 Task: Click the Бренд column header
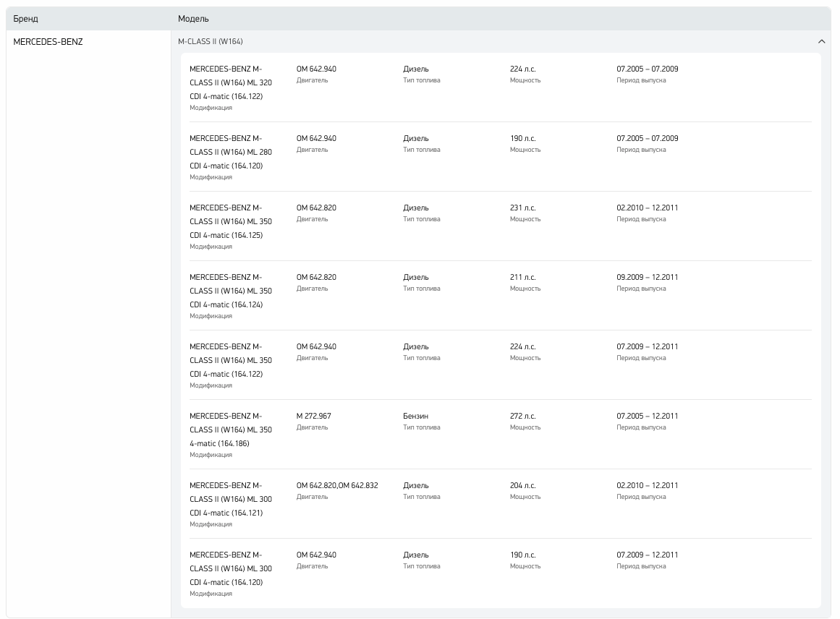point(26,19)
